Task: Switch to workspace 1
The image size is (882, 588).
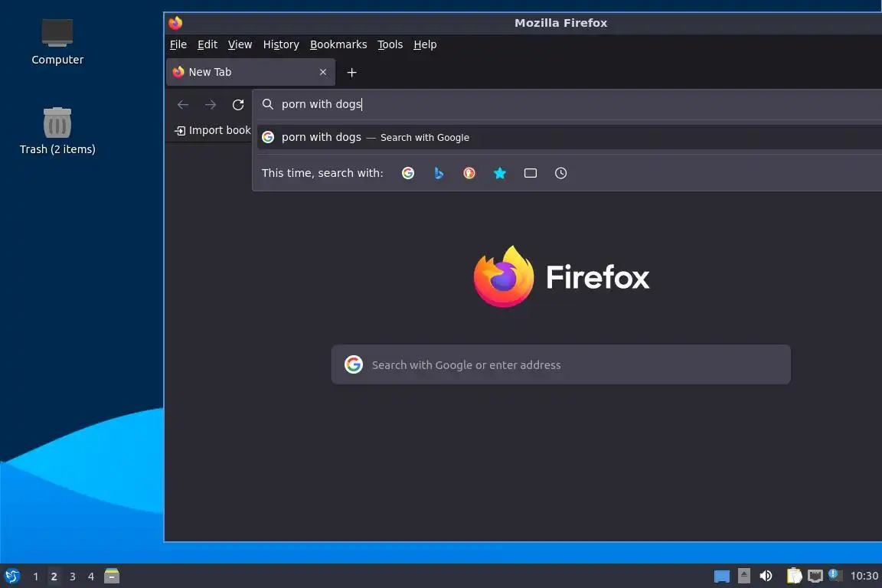Action: pos(35,577)
